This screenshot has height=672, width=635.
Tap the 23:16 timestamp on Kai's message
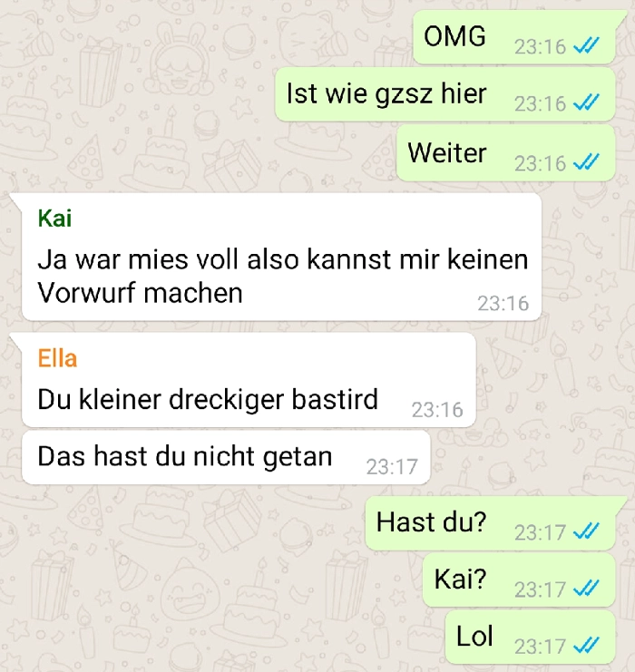click(x=503, y=304)
